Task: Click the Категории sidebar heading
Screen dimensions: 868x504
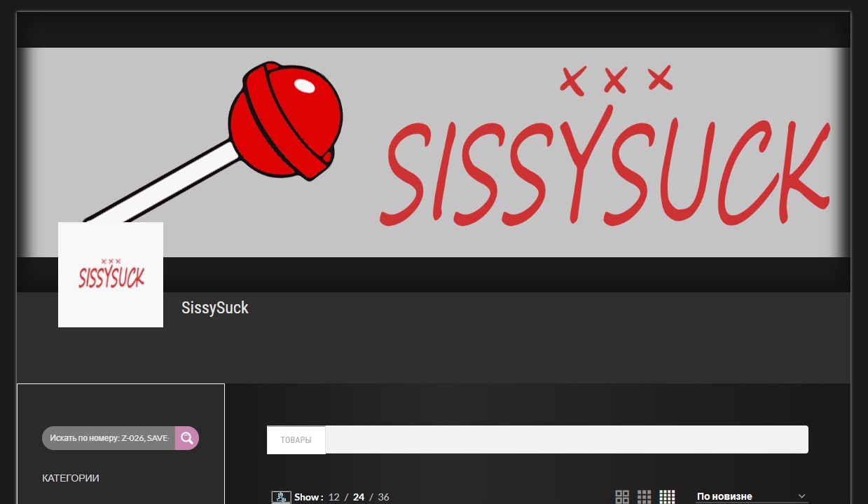Action: coord(71,478)
